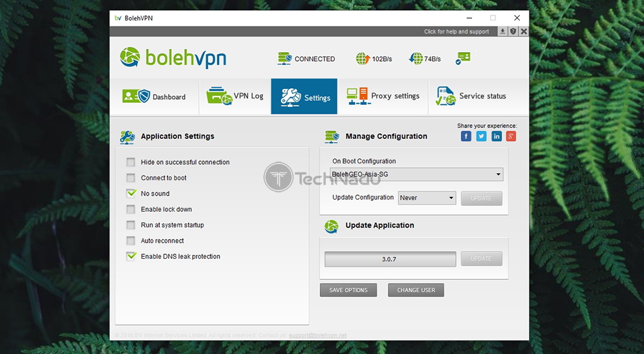Open the Update Configuration Never dropdown

click(x=427, y=198)
